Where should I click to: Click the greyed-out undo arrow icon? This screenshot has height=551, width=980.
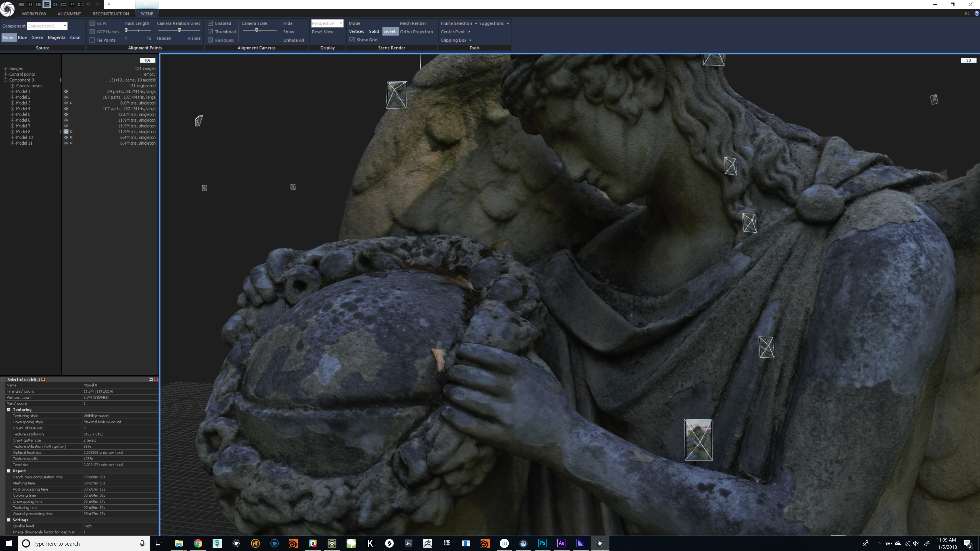(x=89, y=4)
